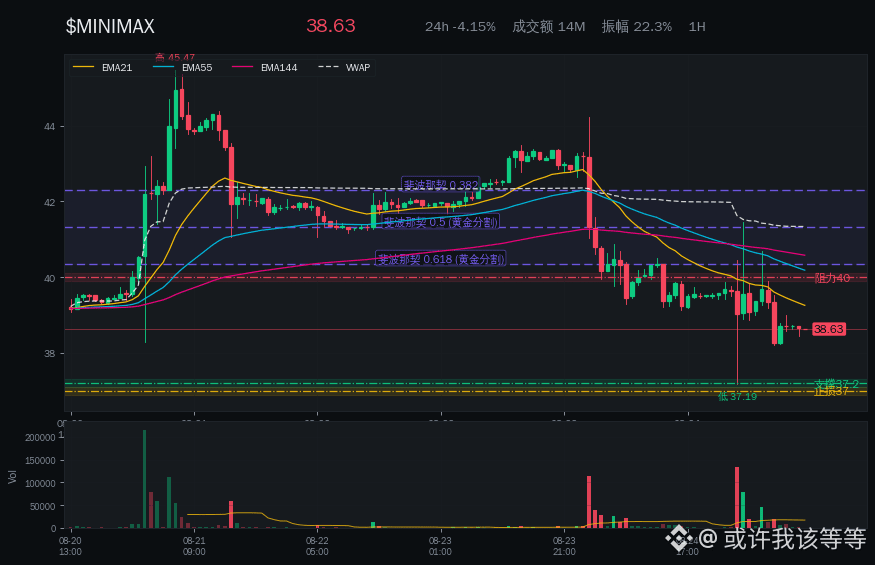Viewport: 875px width, 565px height.
Task: Click the 44 price axis tick
Action: [x=50, y=127]
